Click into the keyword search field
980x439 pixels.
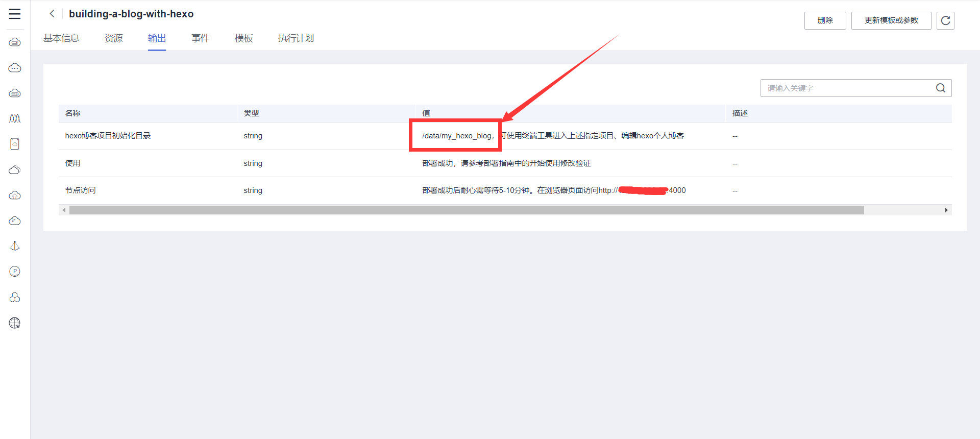pos(847,88)
